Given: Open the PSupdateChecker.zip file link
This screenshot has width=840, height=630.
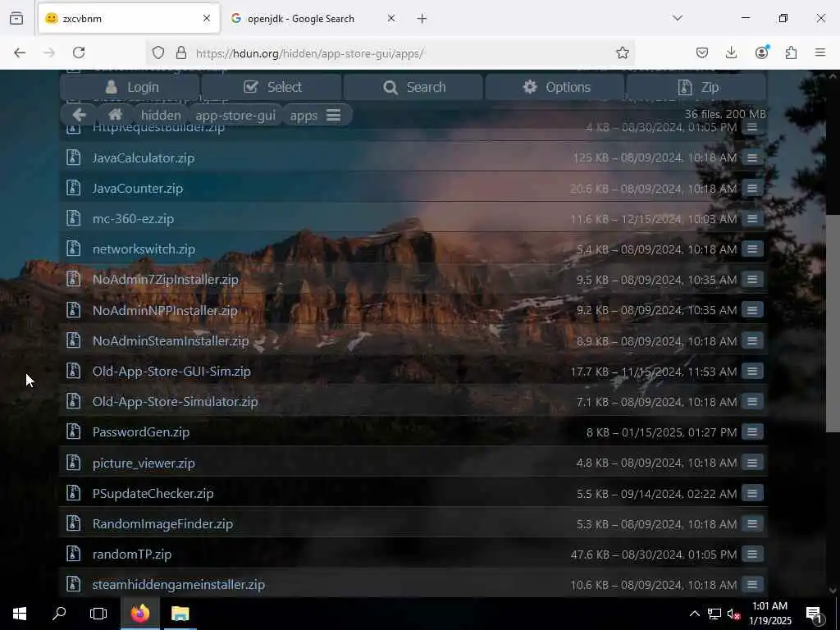Looking at the screenshot, I should (153, 493).
